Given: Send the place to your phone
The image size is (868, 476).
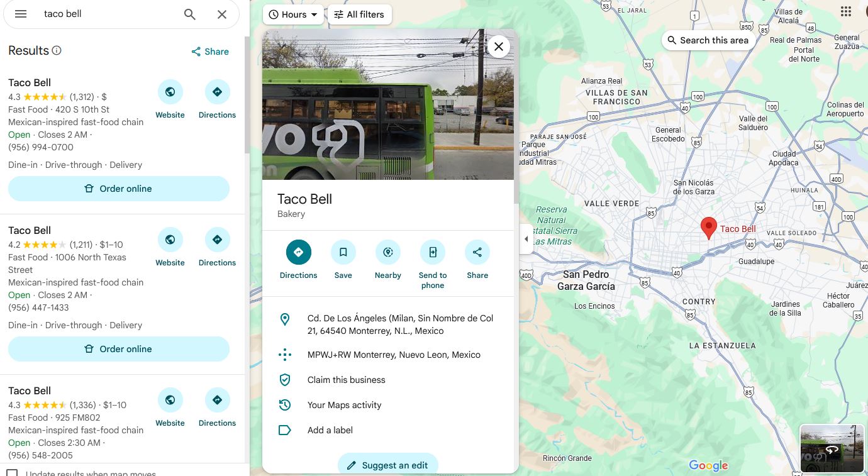Looking at the screenshot, I should [433, 263].
